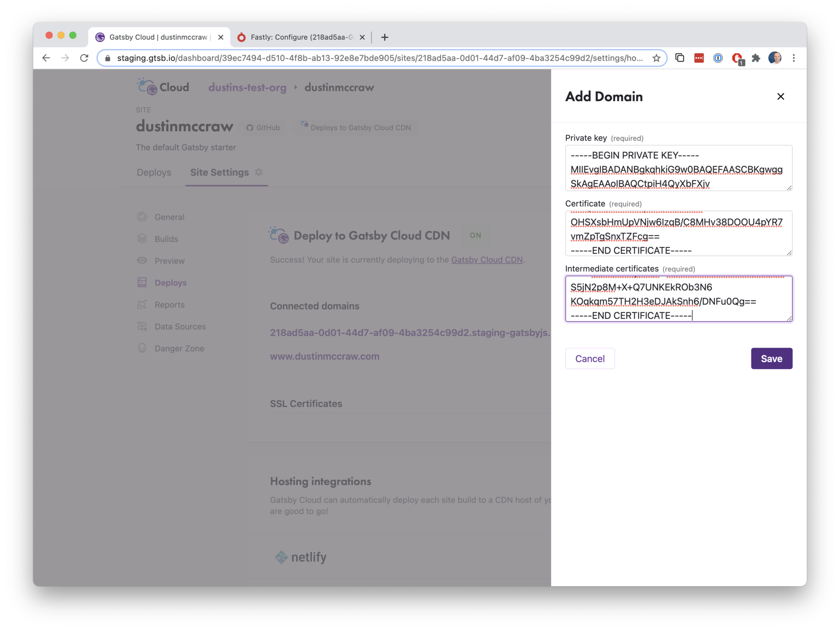Focus the Private key text area
Viewport: 840px width, 630px height.
[x=678, y=168]
